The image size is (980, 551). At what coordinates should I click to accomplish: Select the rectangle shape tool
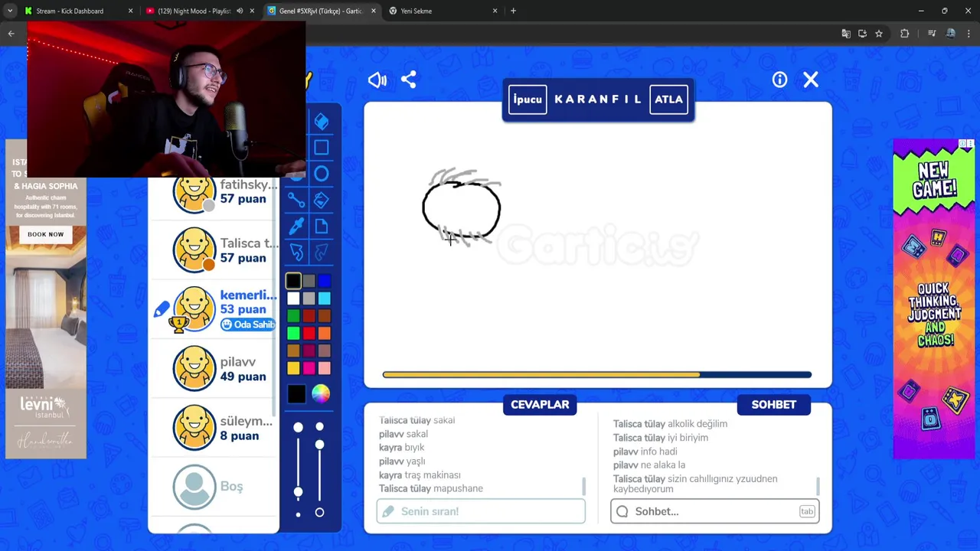[x=322, y=148]
